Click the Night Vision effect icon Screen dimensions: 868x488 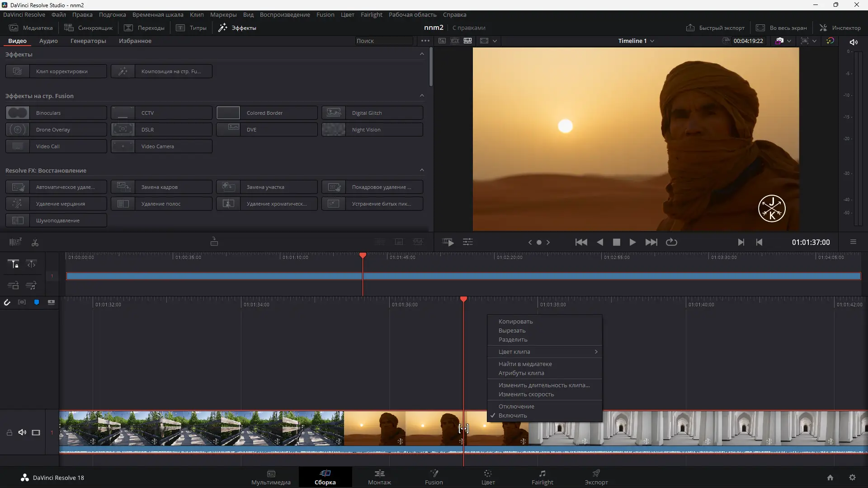click(x=334, y=130)
